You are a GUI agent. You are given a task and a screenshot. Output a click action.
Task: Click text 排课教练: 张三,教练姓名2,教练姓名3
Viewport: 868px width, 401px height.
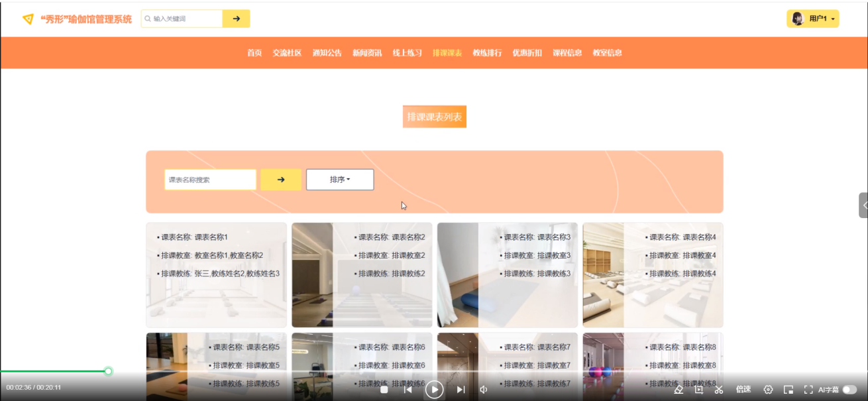(221, 273)
